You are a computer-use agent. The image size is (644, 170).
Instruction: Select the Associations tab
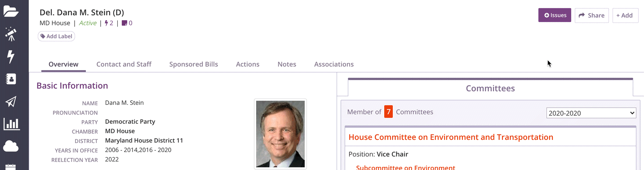(334, 64)
